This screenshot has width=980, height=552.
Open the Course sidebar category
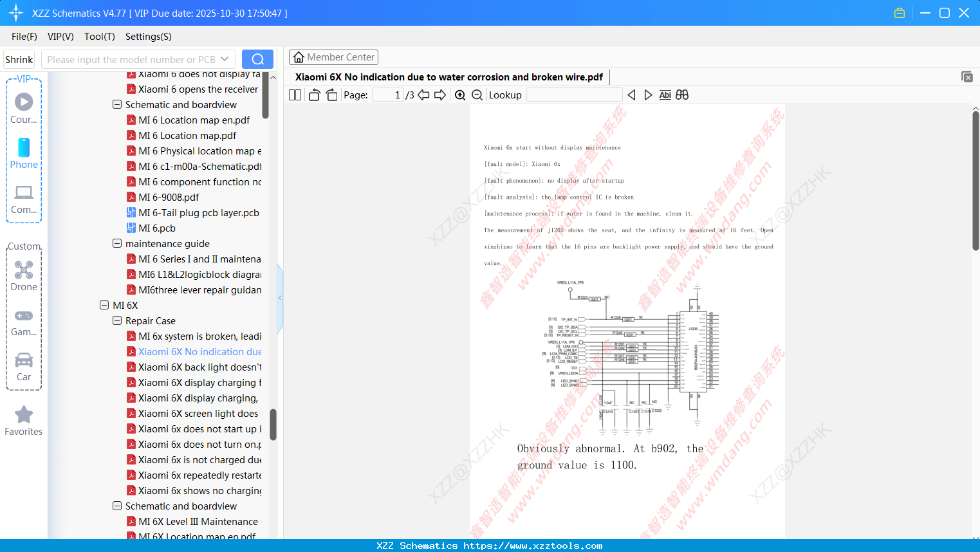pyautogui.click(x=24, y=107)
